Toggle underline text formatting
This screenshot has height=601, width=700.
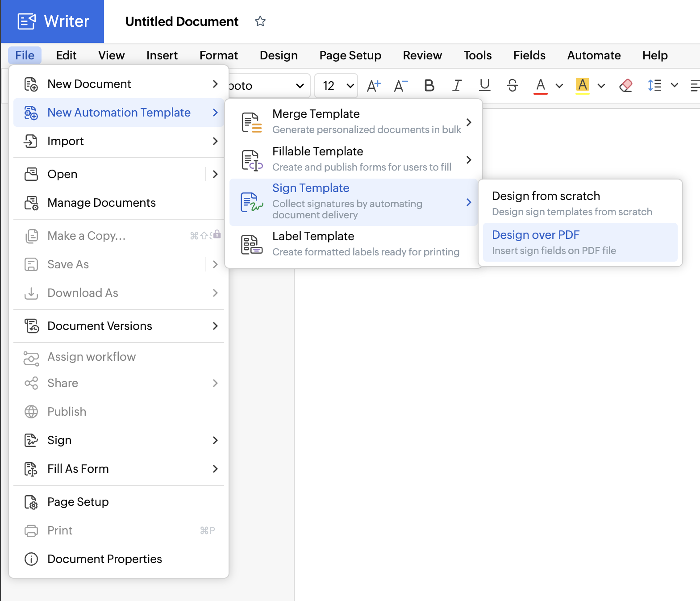[x=484, y=85]
